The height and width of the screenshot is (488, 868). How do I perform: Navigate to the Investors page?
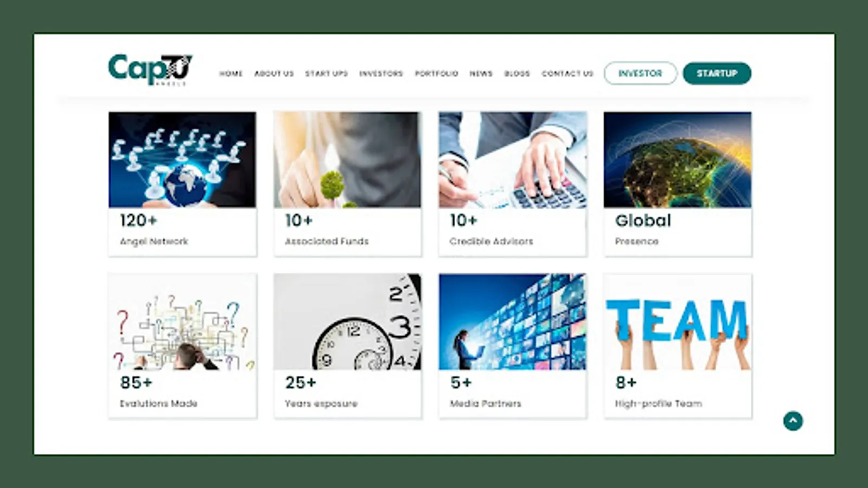381,73
